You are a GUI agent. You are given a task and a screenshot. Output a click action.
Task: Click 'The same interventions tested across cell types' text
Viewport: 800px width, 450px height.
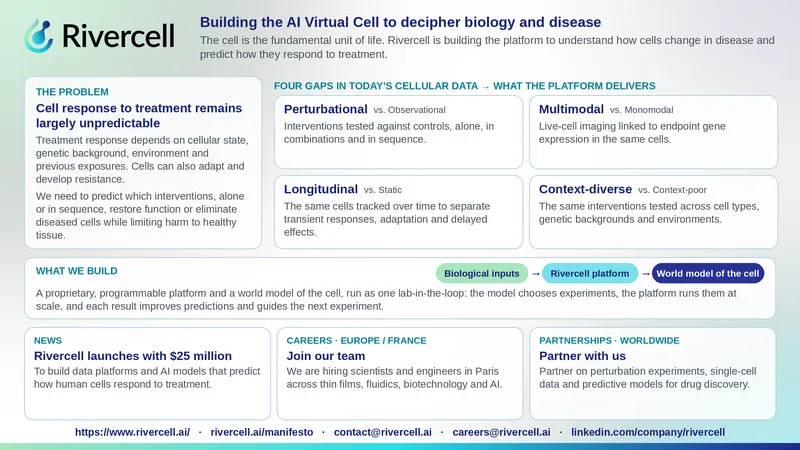(649, 213)
